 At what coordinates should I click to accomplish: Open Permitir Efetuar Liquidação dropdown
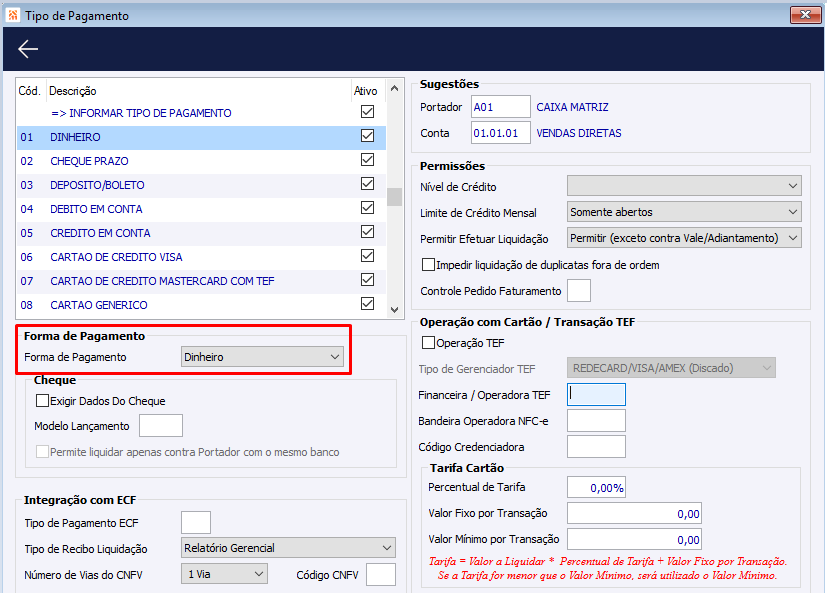(x=684, y=237)
